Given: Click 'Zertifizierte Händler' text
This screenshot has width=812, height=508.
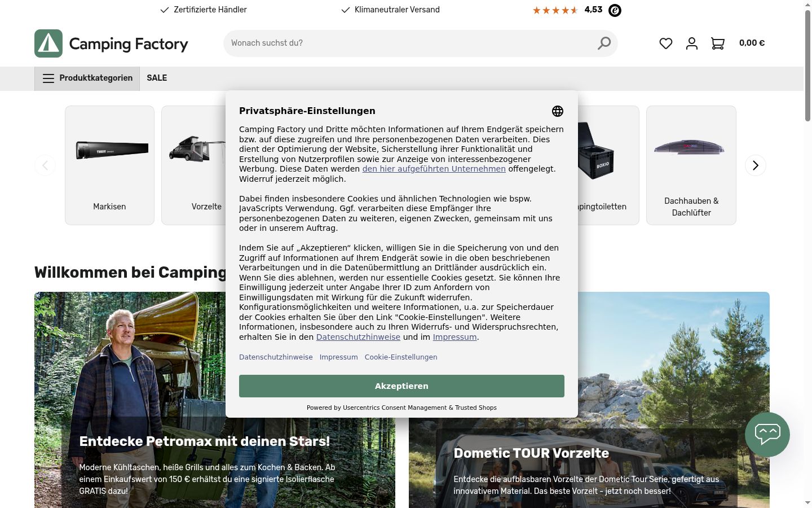Looking at the screenshot, I should pos(210,10).
